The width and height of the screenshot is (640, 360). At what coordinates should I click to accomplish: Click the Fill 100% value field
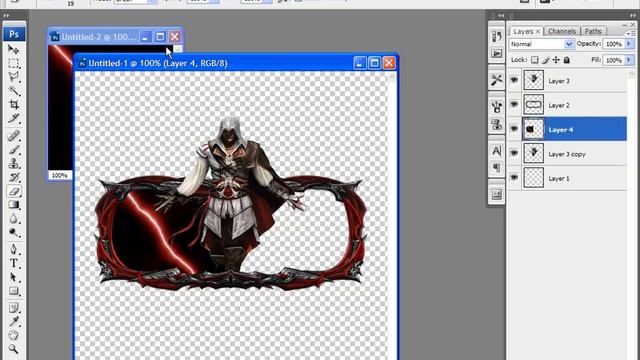tap(614, 60)
